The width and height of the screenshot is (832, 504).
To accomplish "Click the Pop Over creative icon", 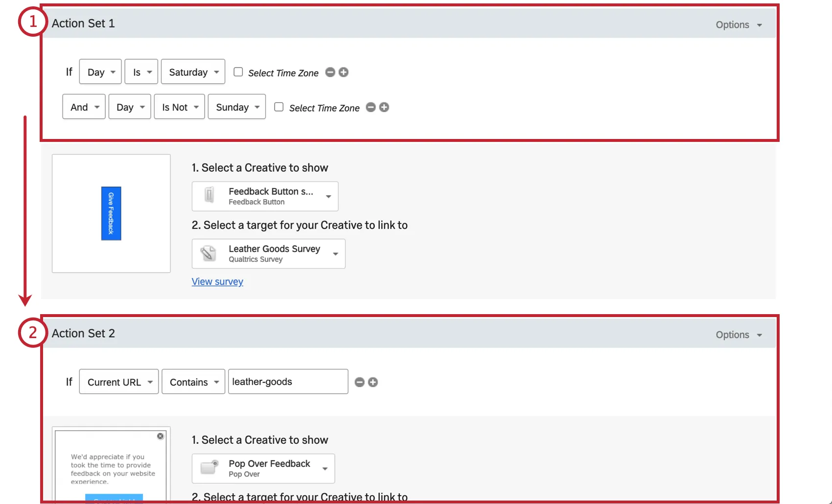I will 209,467.
